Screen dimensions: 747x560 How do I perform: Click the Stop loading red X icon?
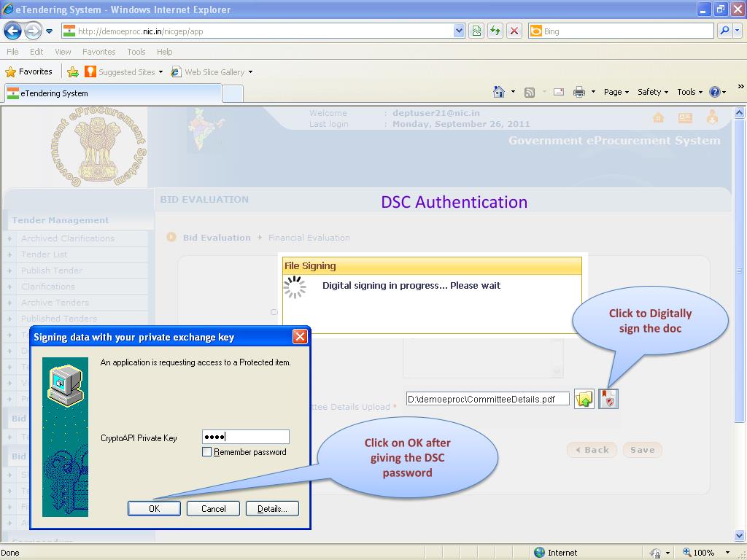pyautogui.click(x=514, y=31)
